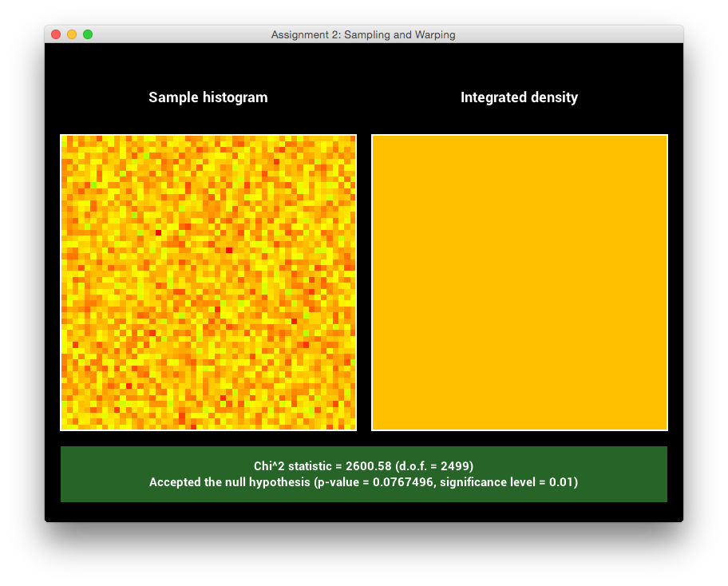Click the 'd.o.f. = 2499' value
The image size is (728, 586).
point(435,466)
